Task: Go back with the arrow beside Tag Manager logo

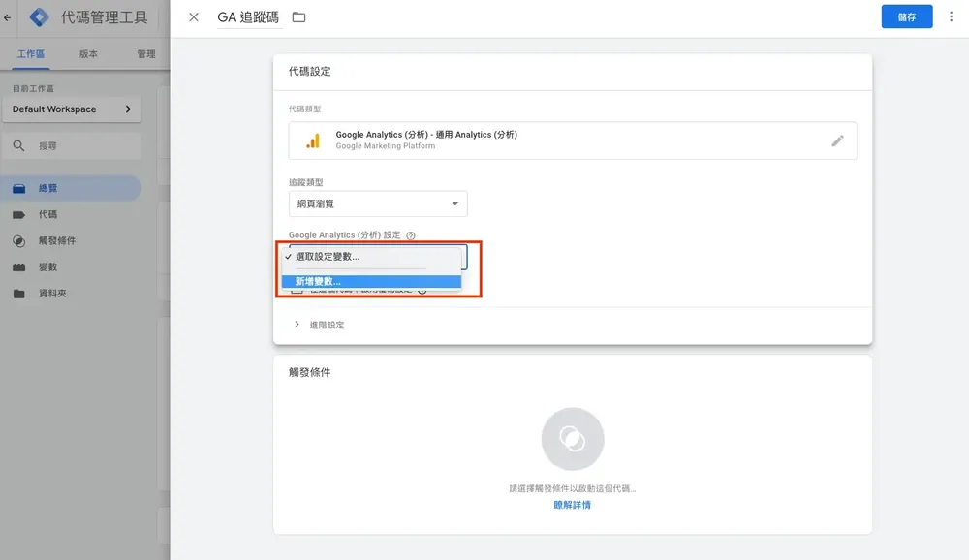Action: click(8, 17)
